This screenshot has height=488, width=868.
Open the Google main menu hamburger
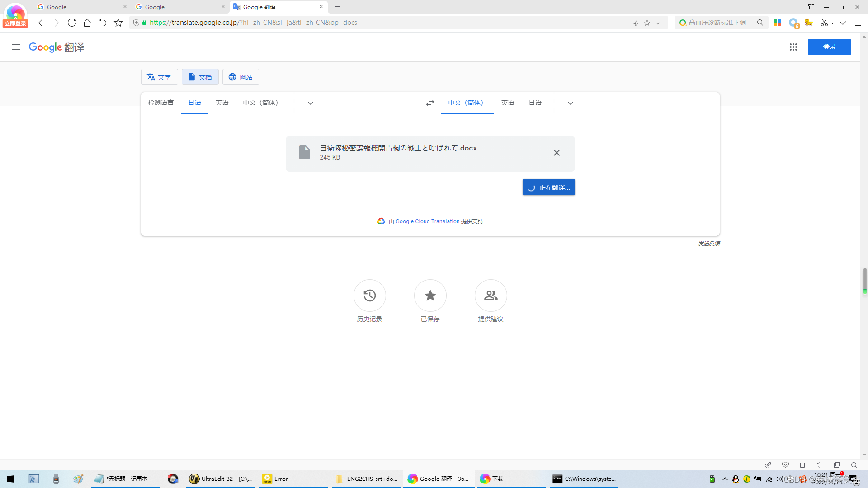(x=16, y=47)
